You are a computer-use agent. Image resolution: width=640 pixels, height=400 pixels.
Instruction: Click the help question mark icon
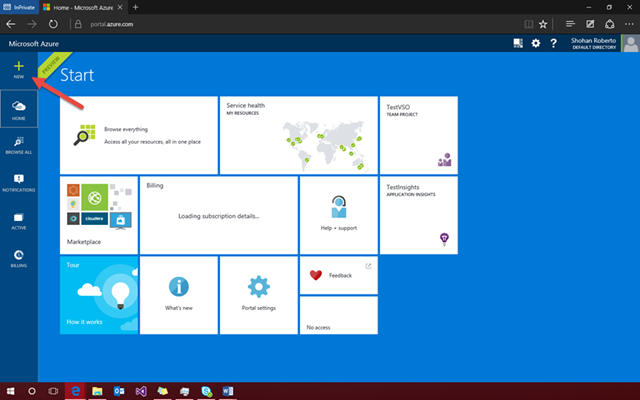click(553, 43)
